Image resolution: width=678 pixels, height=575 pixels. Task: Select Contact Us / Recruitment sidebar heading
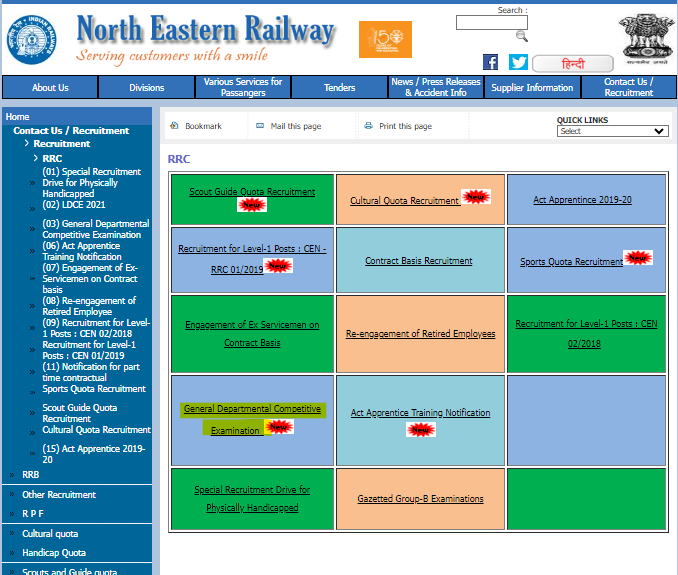(x=71, y=131)
